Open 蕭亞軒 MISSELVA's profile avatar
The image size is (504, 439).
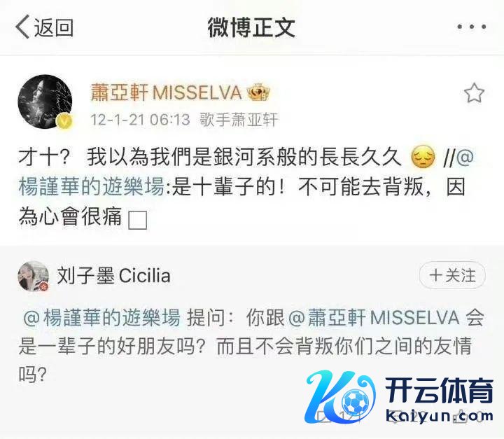tap(45, 102)
